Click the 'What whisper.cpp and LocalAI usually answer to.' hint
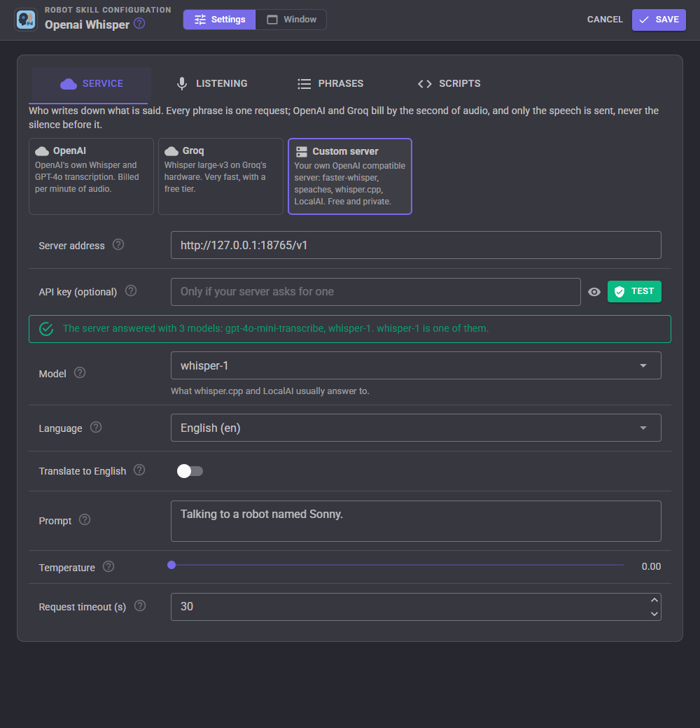This screenshot has width=700, height=728. click(x=270, y=391)
